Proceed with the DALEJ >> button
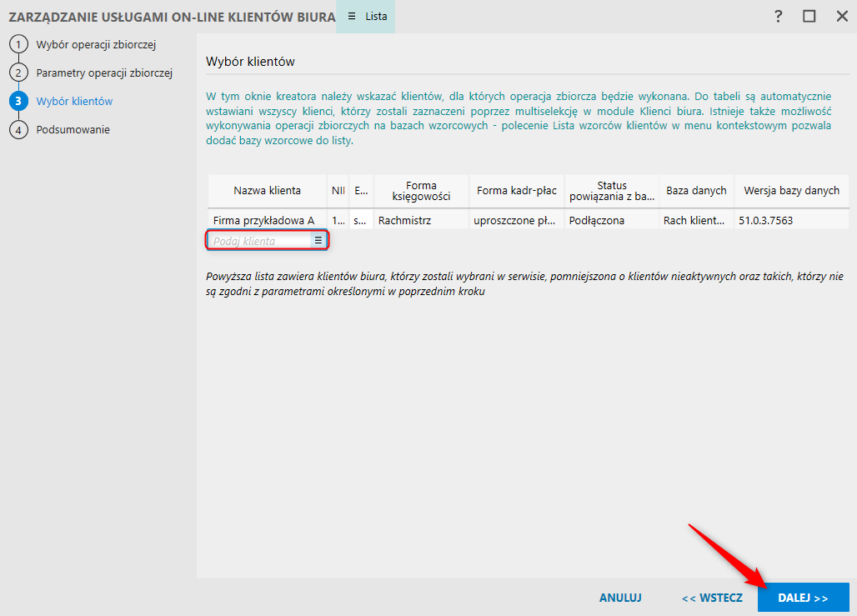Screen dimensions: 857x616 coord(803,598)
